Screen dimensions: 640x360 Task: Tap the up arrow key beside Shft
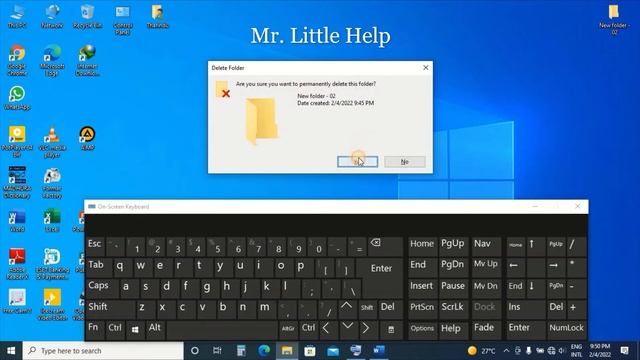coord(346,308)
